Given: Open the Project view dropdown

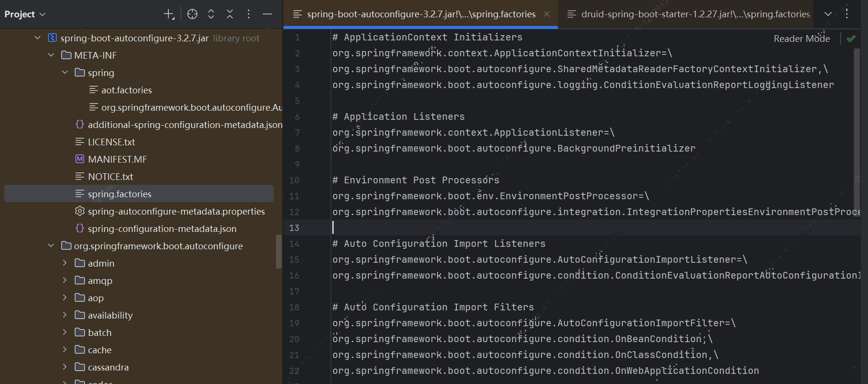Looking at the screenshot, I should click(x=25, y=14).
